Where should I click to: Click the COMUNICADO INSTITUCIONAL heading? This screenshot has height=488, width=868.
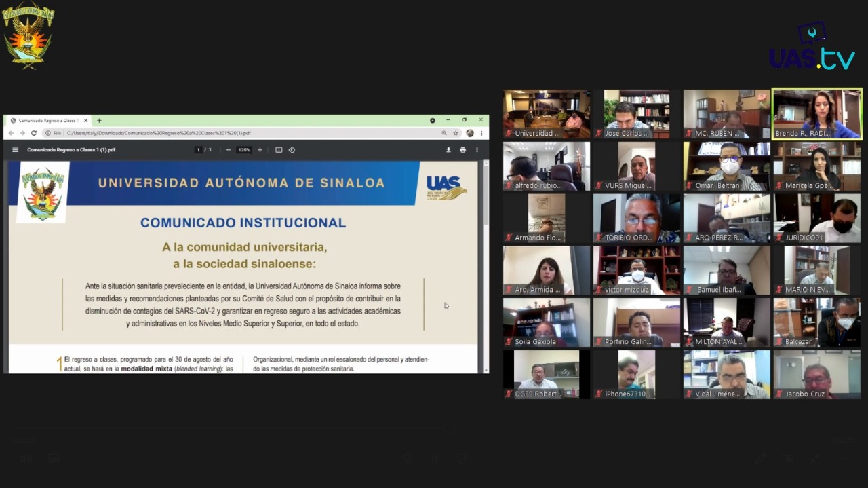(x=243, y=223)
